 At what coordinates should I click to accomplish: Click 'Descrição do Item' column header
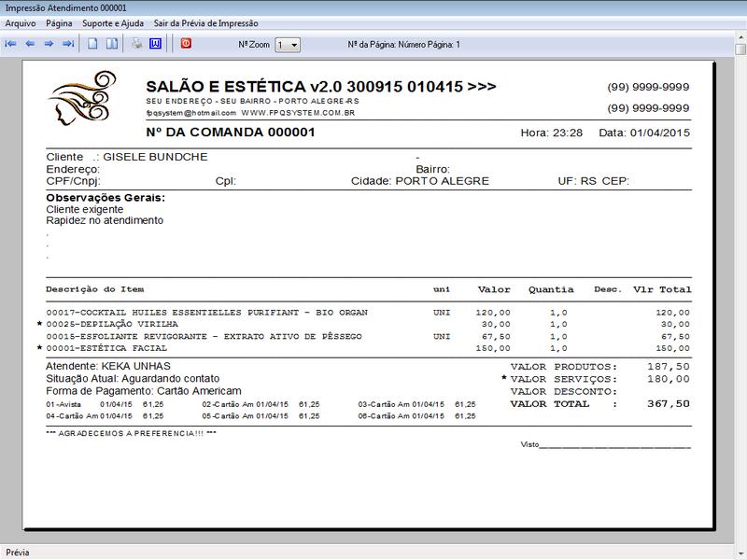95,289
